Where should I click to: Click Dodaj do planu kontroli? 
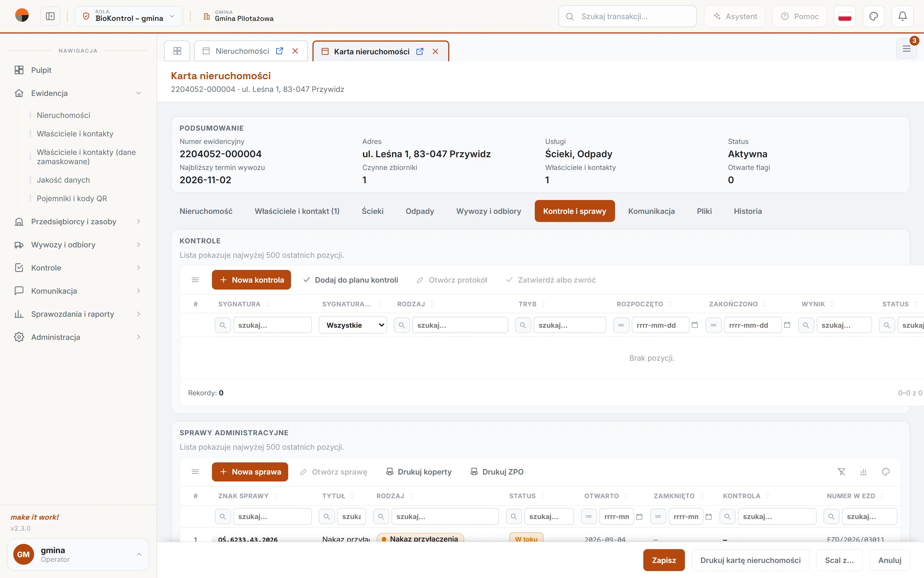click(351, 280)
